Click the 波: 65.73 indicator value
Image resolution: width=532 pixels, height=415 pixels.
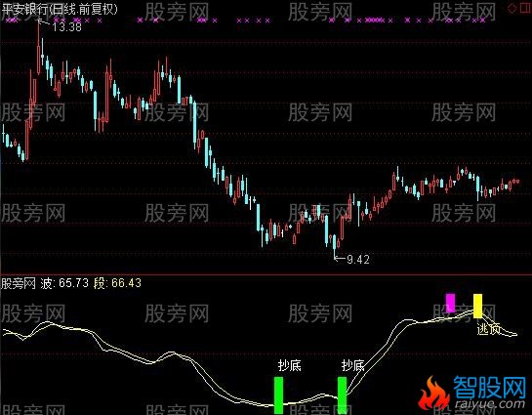tap(64, 283)
